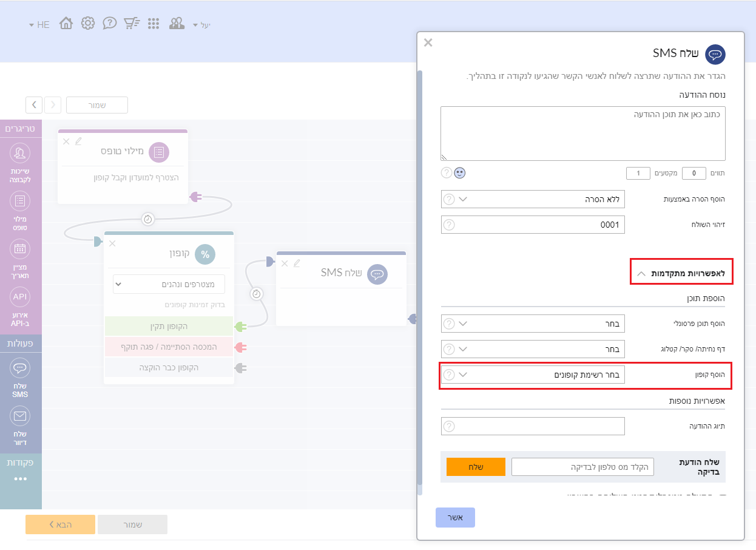
Task: Click the המכסה הסתיימה / פגה תוקף row
Action: click(x=169, y=347)
